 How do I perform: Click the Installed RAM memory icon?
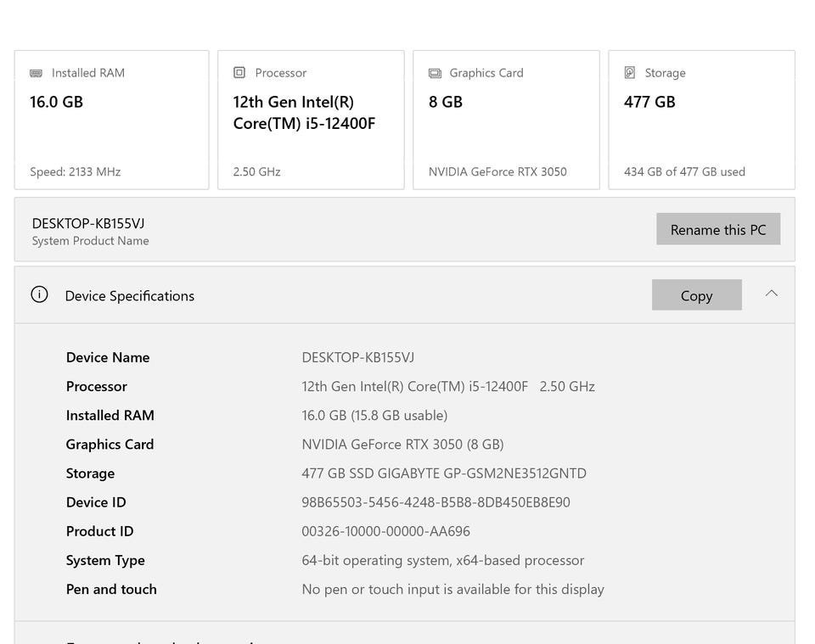(x=37, y=73)
